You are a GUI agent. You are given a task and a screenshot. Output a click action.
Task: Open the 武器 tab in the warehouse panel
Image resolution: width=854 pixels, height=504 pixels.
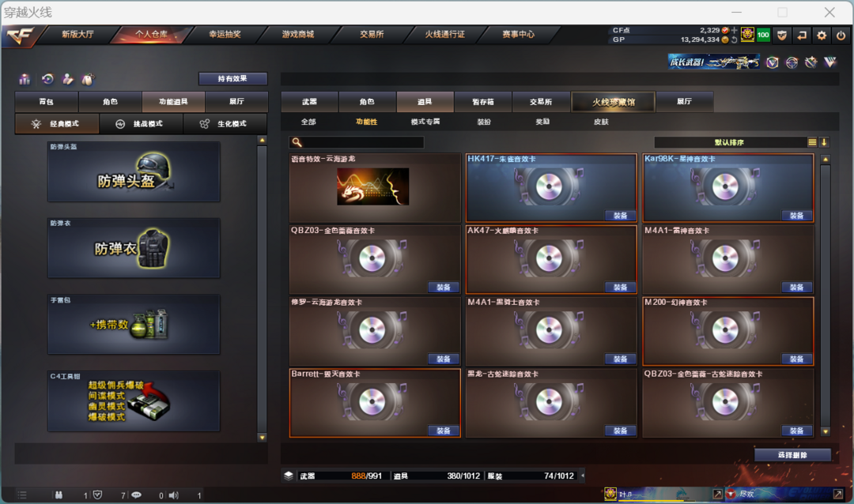click(x=309, y=102)
